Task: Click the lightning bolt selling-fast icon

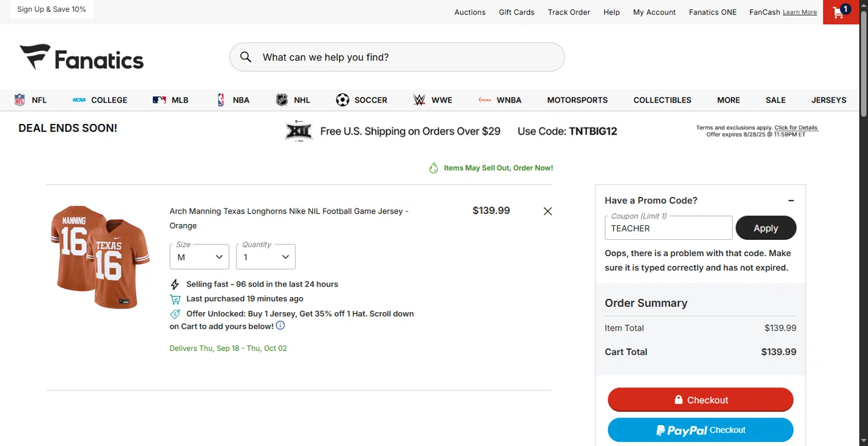Action: 175,284
